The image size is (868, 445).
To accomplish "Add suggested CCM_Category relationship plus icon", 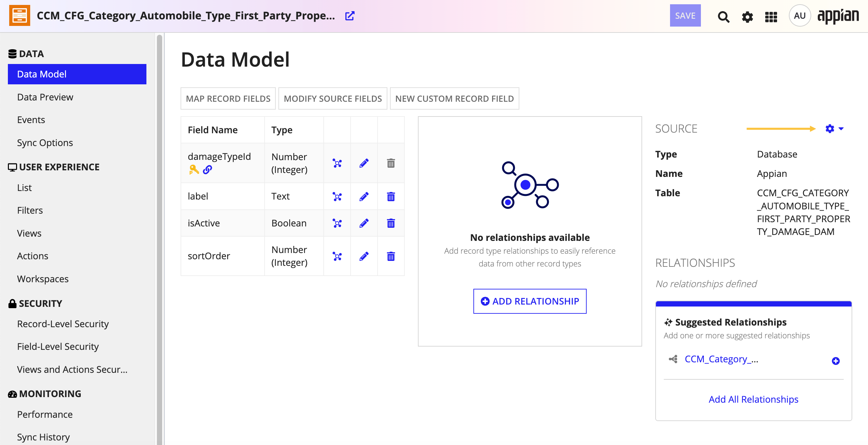I will tap(835, 361).
